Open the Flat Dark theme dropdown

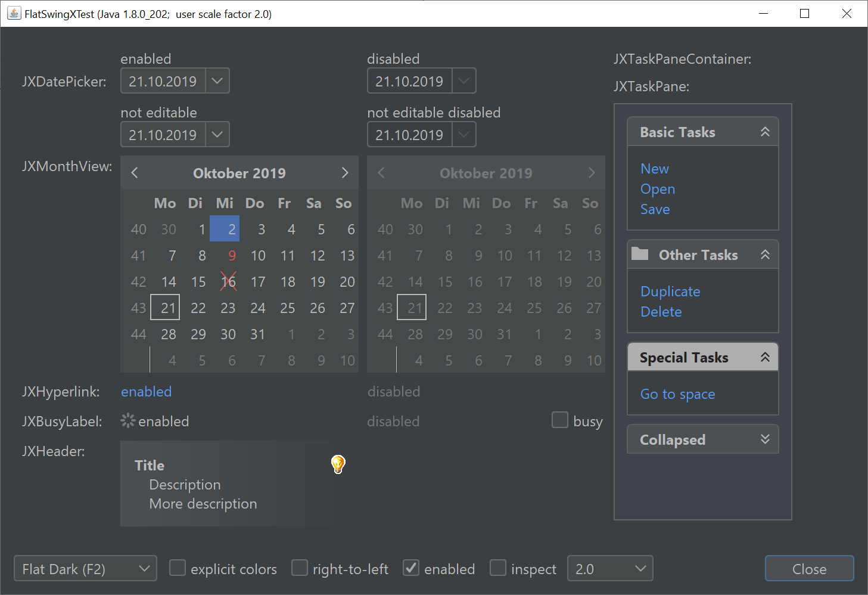85,568
